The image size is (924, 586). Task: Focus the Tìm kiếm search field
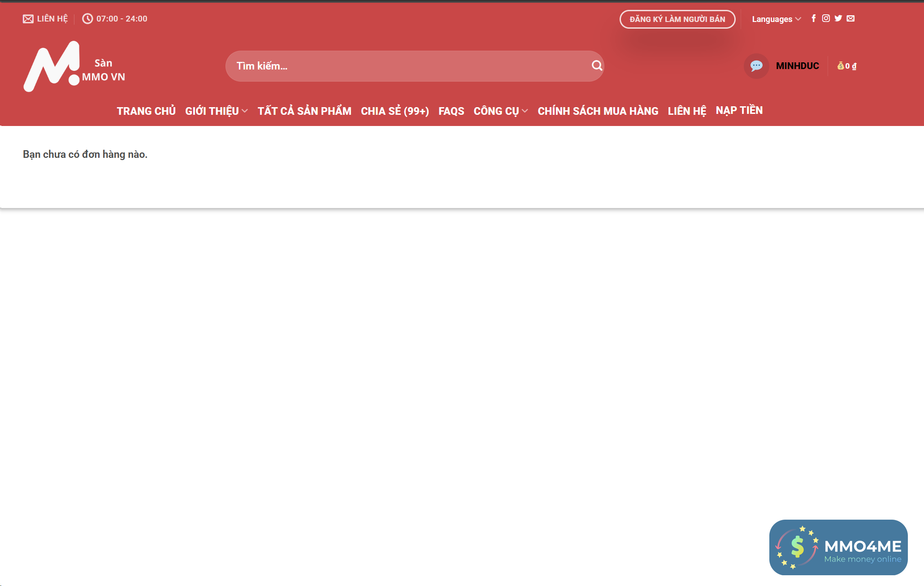[415, 66]
